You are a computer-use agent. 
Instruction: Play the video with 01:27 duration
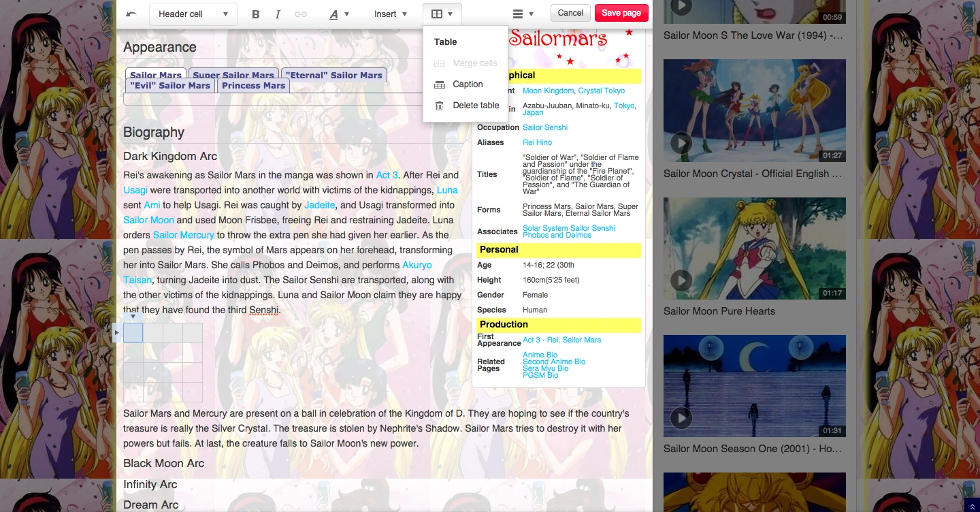pyautogui.click(x=681, y=143)
